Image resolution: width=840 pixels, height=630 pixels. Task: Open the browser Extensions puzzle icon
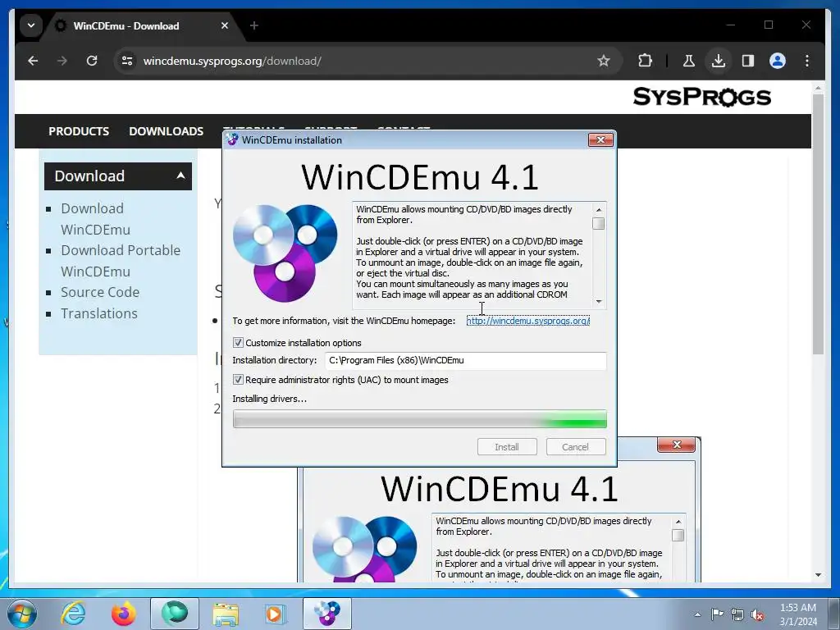pos(645,61)
